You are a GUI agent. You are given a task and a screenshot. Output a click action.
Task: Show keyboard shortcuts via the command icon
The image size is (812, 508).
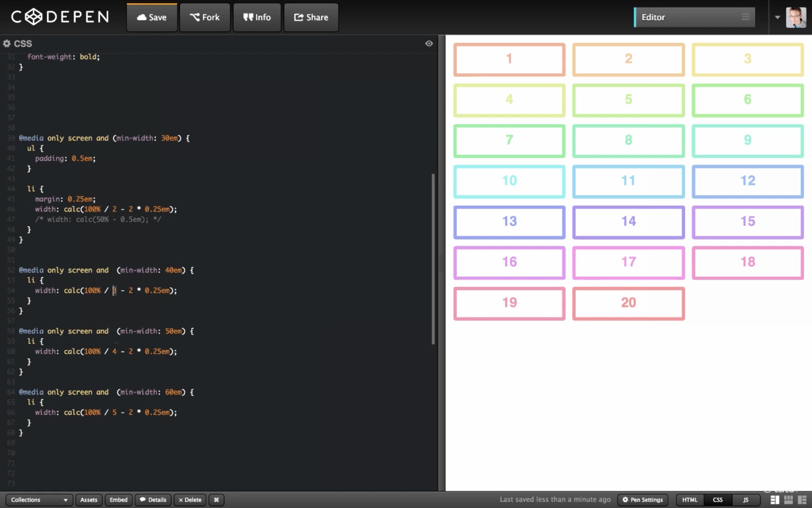pos(216,500)
